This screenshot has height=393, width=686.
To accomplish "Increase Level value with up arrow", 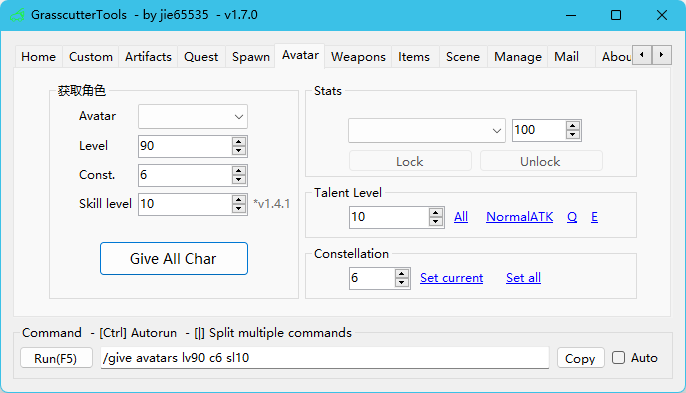I will [x=238, y=142].
